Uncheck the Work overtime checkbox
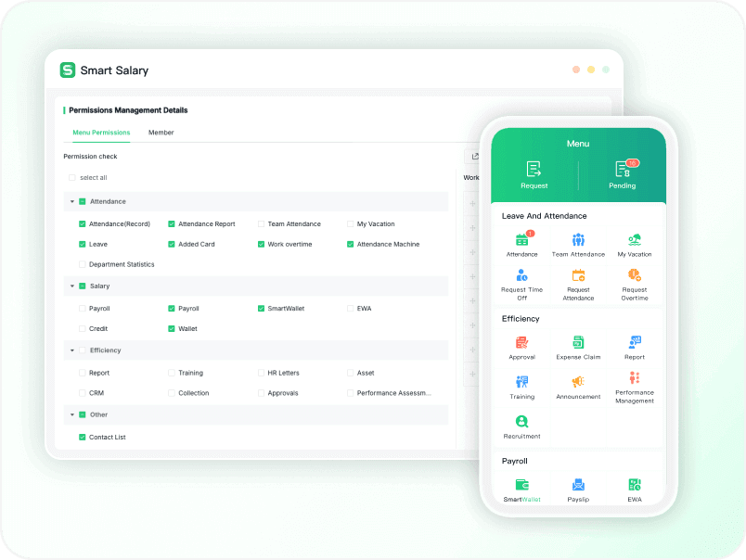Viewport: 746px width, 560px height. (x=261, y=245)
